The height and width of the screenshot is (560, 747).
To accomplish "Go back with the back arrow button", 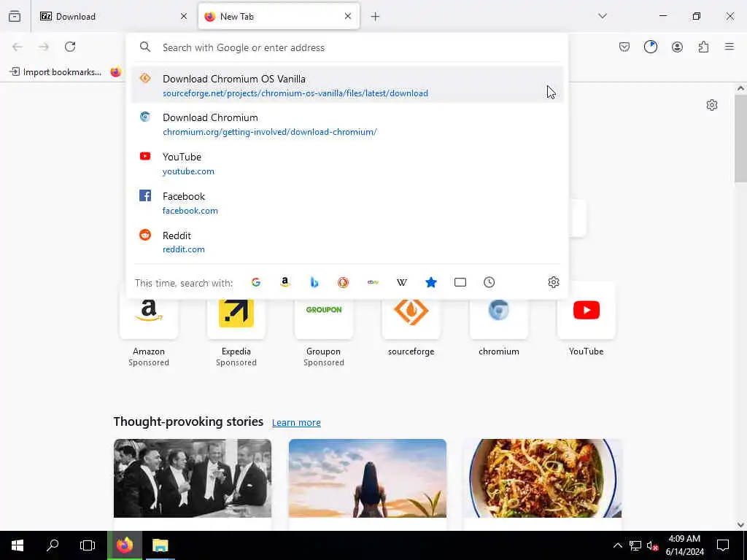I will tap(18, 47).
